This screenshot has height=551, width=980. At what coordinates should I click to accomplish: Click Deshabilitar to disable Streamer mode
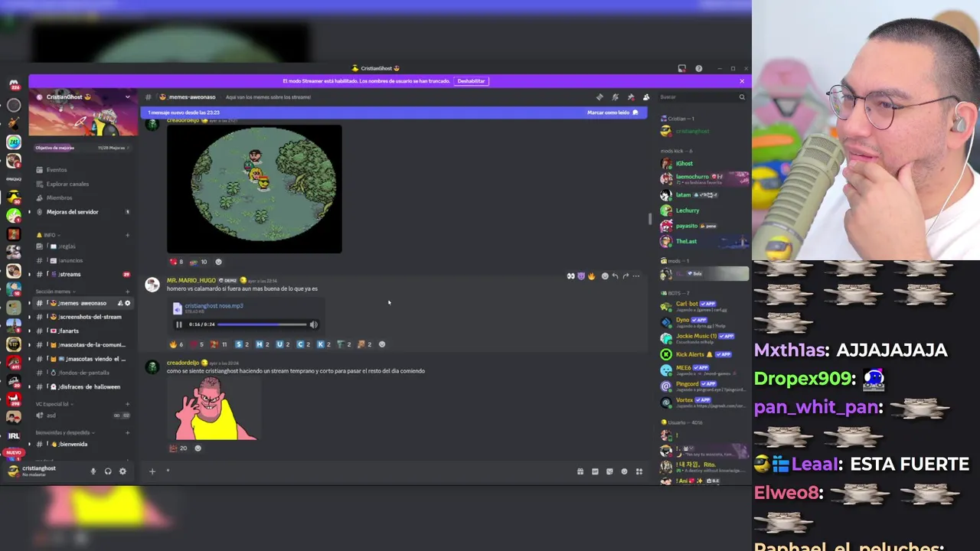point(472,81)
